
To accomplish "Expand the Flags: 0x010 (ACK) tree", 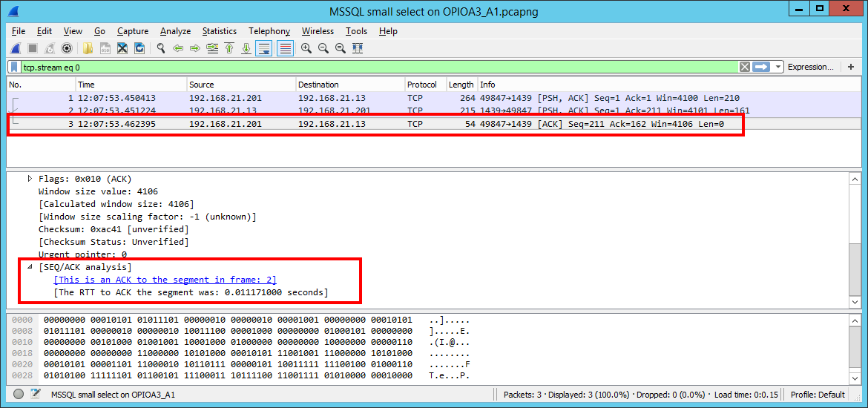I will 30,179.
